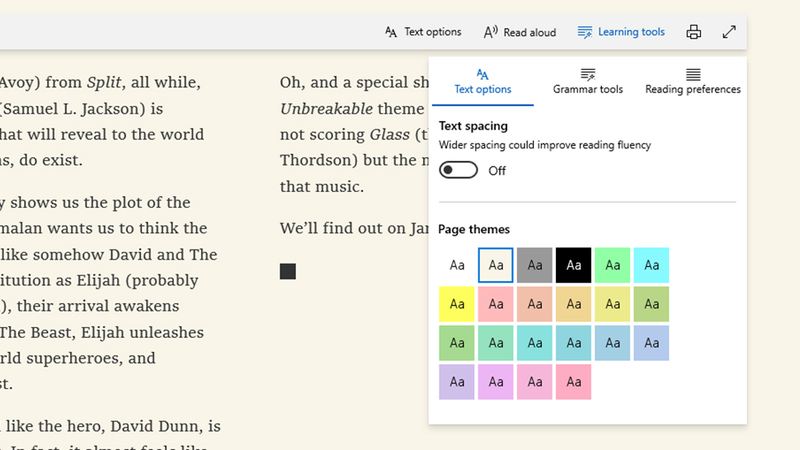Select the sky blue theme in third row

(x=612, y=343)
